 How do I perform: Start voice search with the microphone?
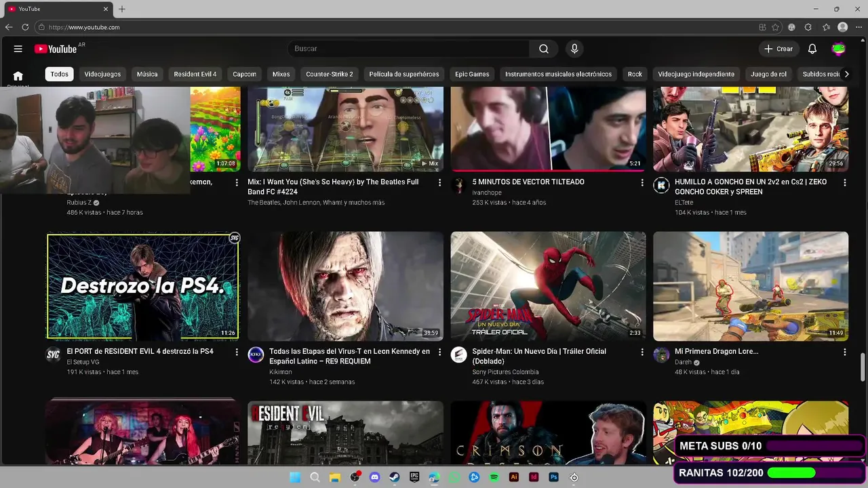pyautogui.click(x=574, y=49)
